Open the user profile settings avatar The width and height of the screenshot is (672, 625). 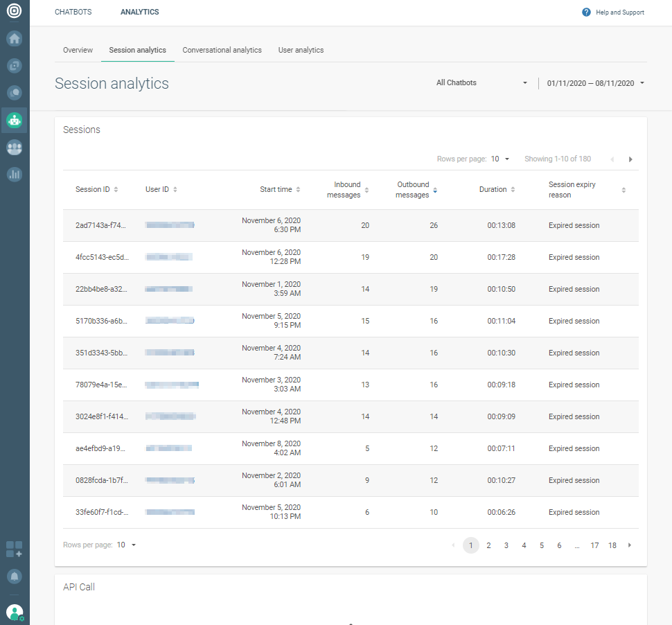(x=15, y=612)
